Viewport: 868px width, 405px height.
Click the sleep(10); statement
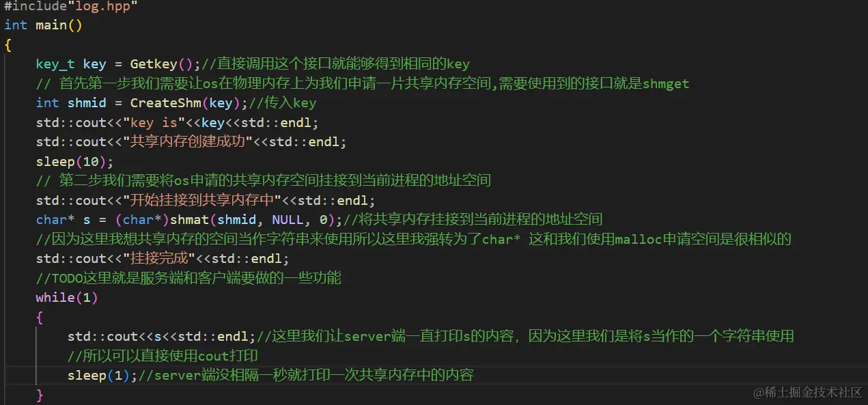[75, 162]
